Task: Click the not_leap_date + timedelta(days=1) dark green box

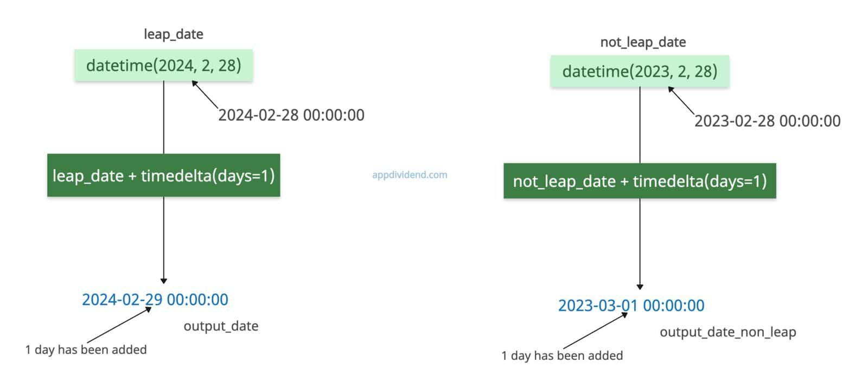Action: click(x=640, y=181)
